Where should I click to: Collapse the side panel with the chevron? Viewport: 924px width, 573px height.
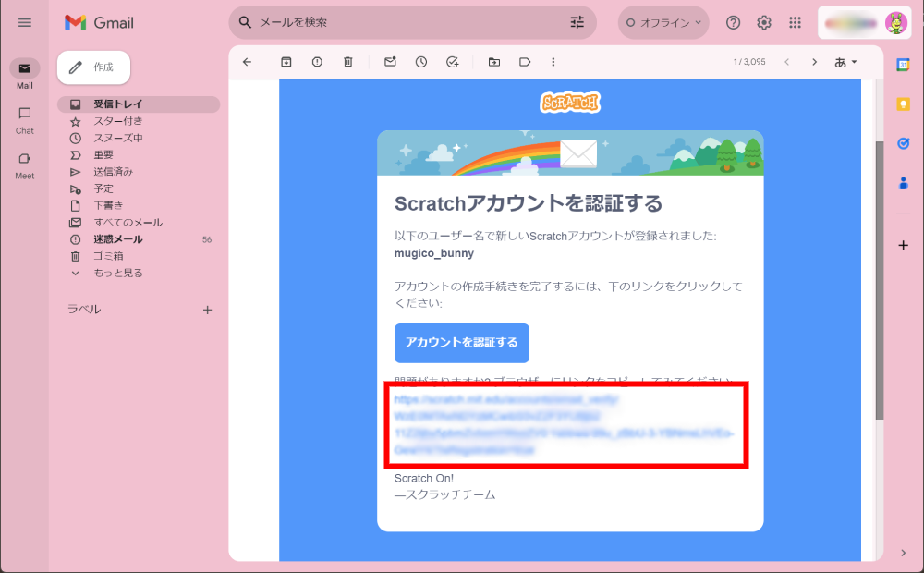(903, 553)
